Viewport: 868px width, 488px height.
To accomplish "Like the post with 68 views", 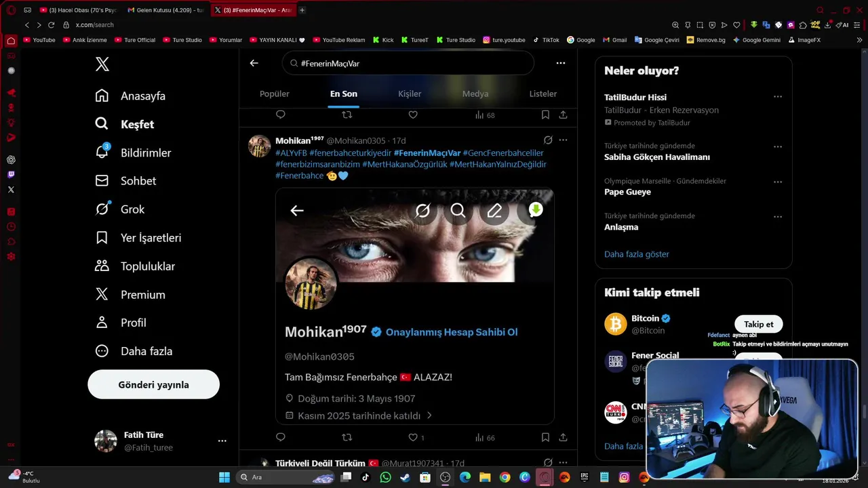I will [x=413, y=115].
